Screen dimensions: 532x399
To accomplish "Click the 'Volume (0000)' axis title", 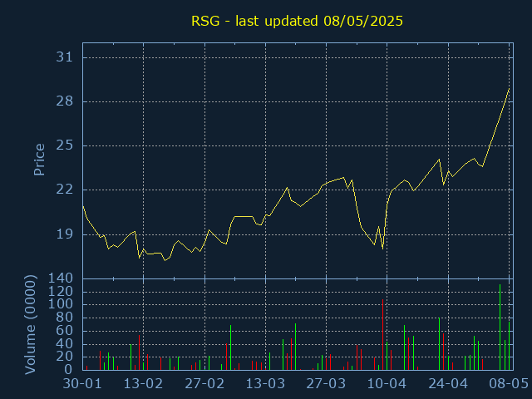I will pos(30,325).
